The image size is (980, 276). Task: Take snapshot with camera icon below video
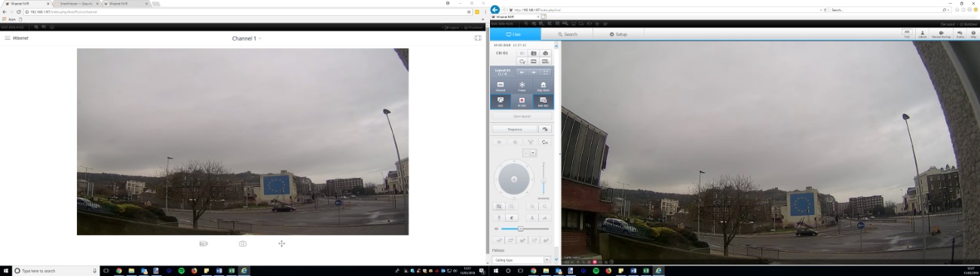click(x=243, y=244)
